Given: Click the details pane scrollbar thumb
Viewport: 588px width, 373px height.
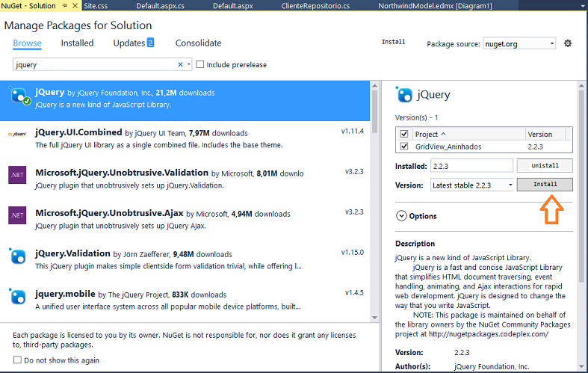Looking at the screenshot, I should [581, 185].
